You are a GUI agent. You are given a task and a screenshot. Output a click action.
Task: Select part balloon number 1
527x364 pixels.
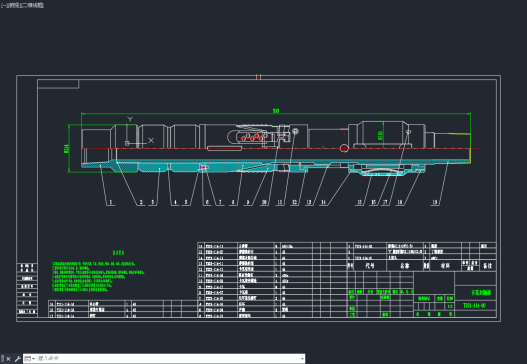pyautogui.click(x=111, y=202)
